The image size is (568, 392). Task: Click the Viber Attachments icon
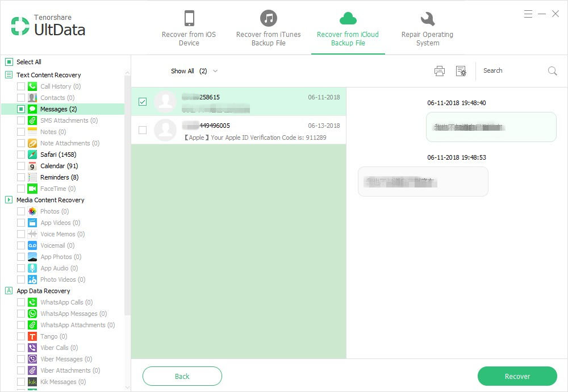[32, 370]
